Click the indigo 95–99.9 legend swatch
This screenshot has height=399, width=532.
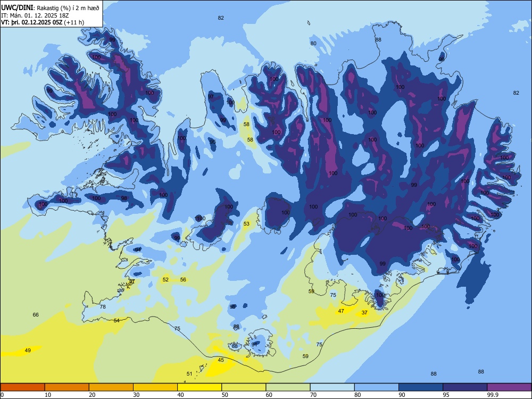pyautogui.click(x=465, y=387)
